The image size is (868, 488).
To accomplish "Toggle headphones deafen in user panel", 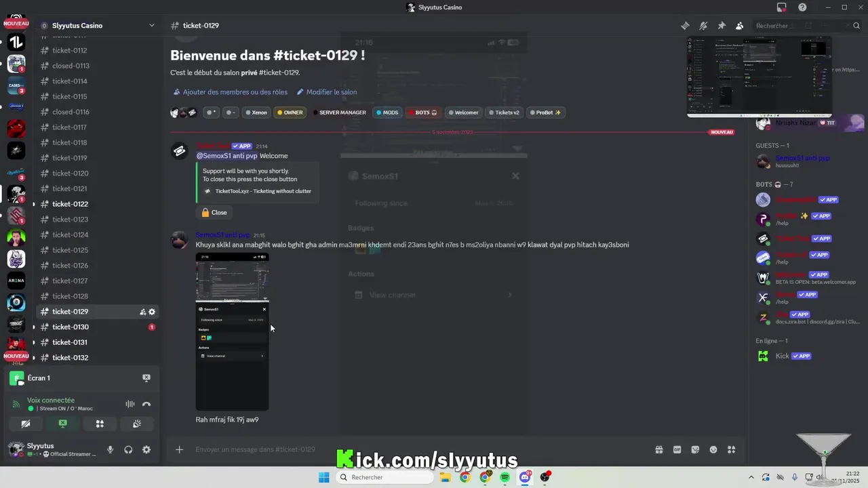I will click(x=128, y=449).
